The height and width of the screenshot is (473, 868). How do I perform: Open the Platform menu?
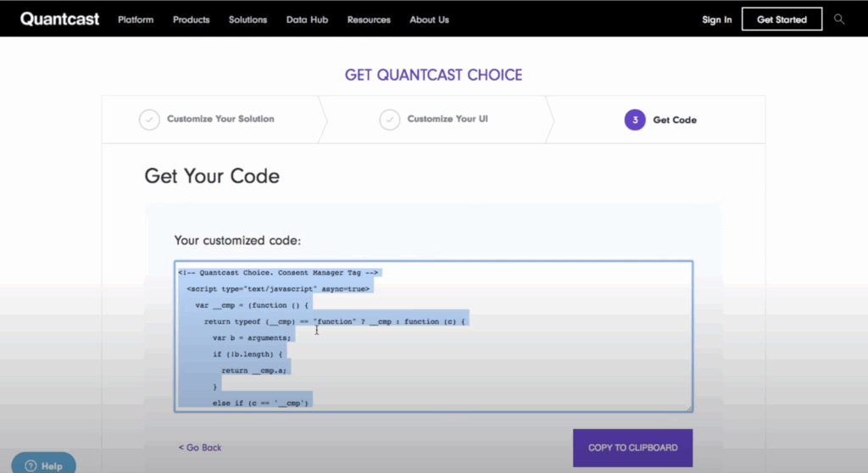point(136,19)
